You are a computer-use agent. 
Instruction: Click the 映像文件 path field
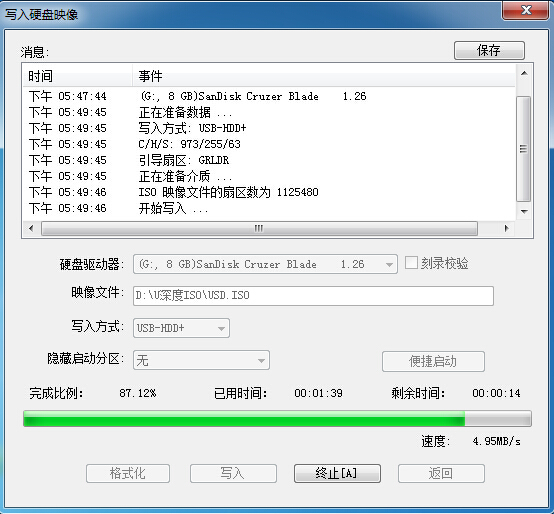click(313, 296)
